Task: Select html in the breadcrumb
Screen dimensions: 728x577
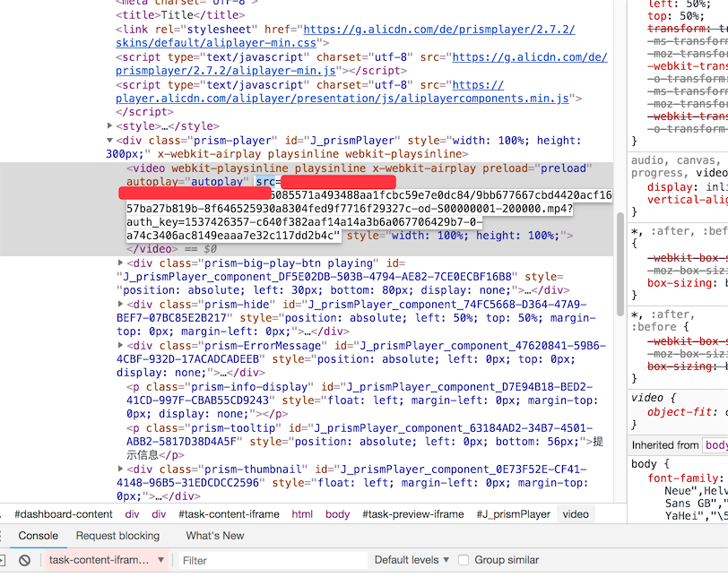Action: (302, 514)
